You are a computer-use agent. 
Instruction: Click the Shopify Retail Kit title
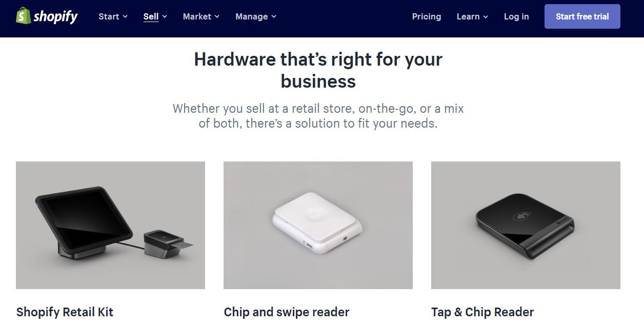coord(65,312)
